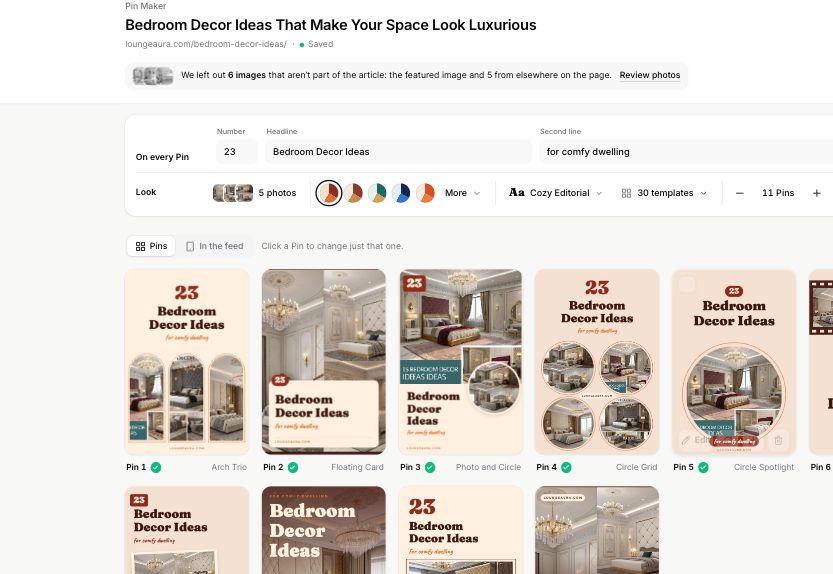Open the Cozy Editorial font dropdown
Screen dimensions: 833x574
point(555,193)
